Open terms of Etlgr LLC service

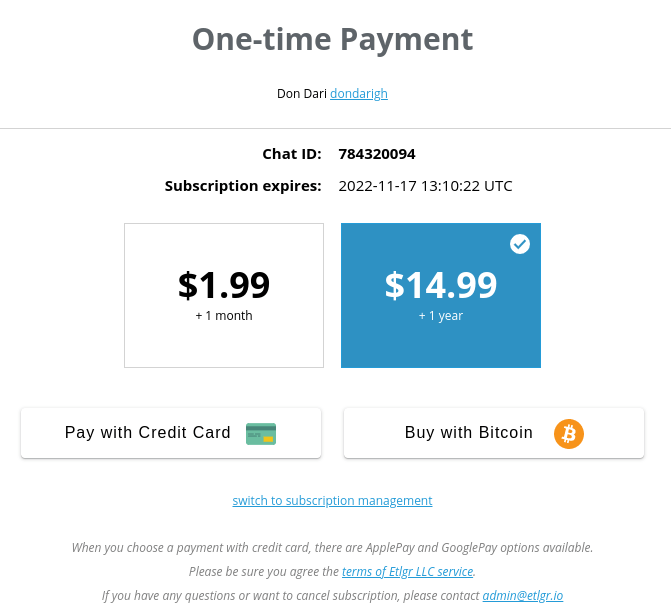(x=407, y=571)
